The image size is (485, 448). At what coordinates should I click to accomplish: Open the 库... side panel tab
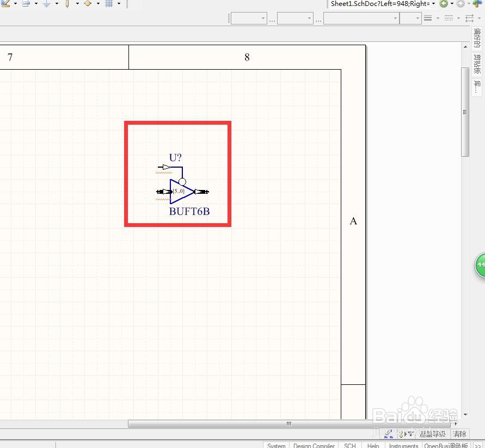(477, 87)
